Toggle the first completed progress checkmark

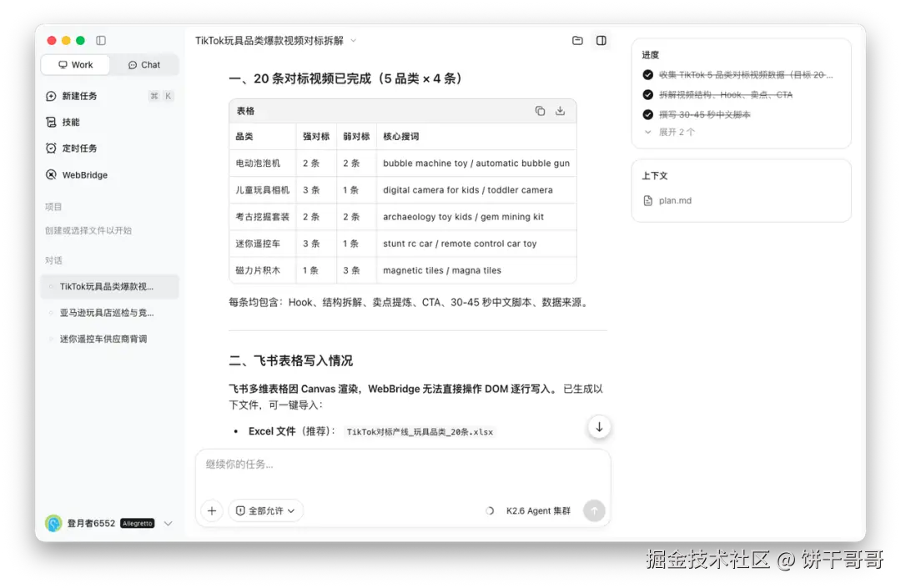647,75
